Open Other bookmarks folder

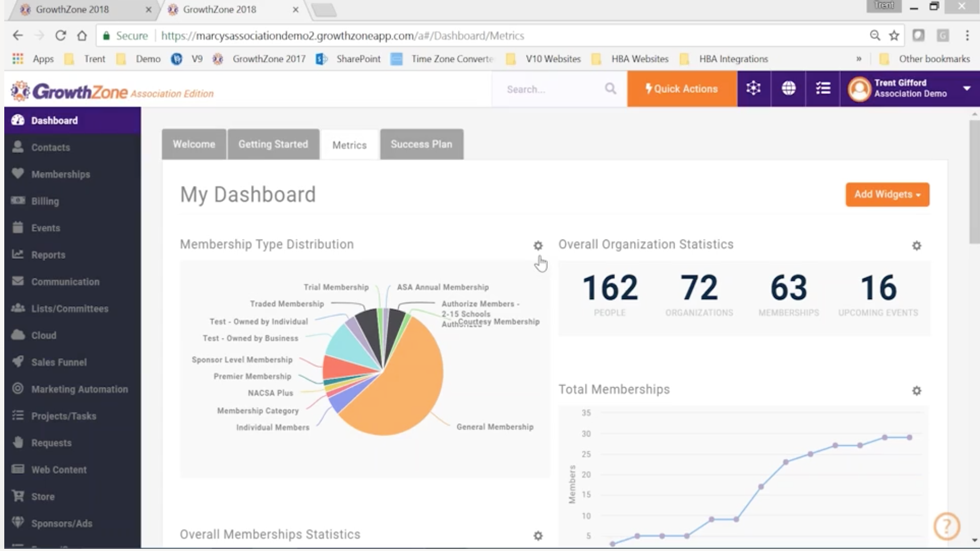925,59
